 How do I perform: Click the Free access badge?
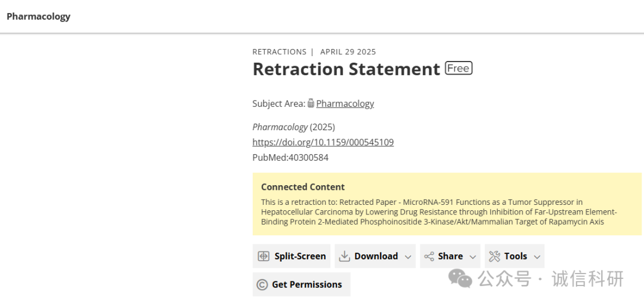tap(459, 68)
